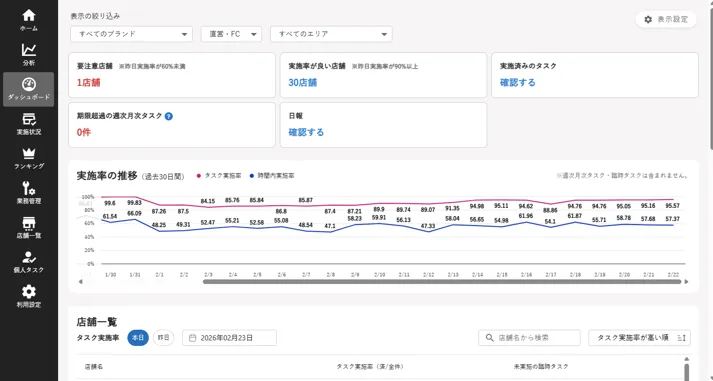Click the 表示設定 button
713x381 pixels.
pyautogui.click(x=666, y=20)
